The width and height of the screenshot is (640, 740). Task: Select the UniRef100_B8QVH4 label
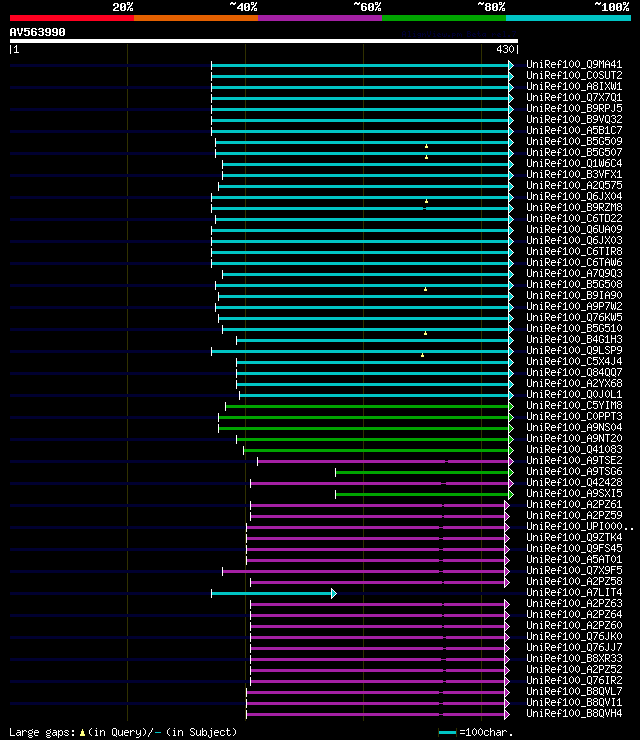[x=574, y=713]
